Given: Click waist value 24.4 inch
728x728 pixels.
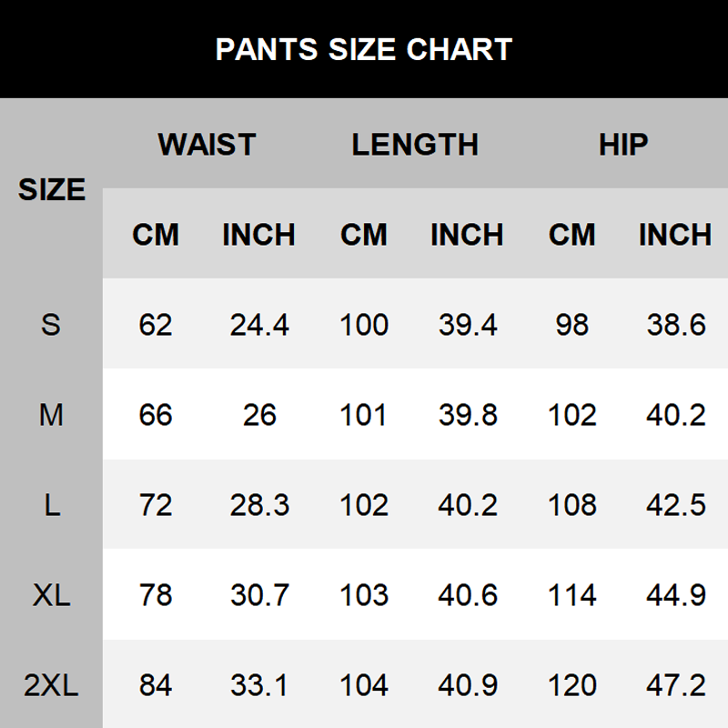Looking at the screenshot, I should [x=259, y=324].
